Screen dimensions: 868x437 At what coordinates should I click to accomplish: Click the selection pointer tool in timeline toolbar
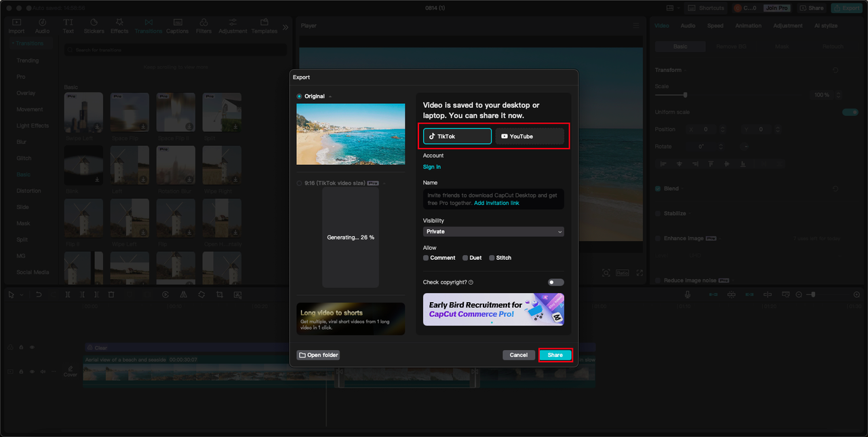point(12,294)
